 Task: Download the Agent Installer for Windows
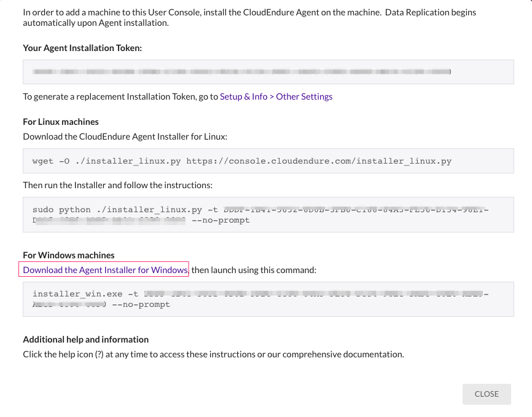pos(104,269)
